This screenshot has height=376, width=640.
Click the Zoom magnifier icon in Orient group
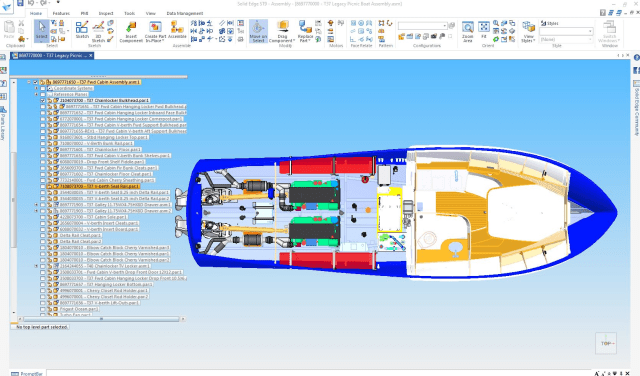pyautogui.click(x=496, y=23)
